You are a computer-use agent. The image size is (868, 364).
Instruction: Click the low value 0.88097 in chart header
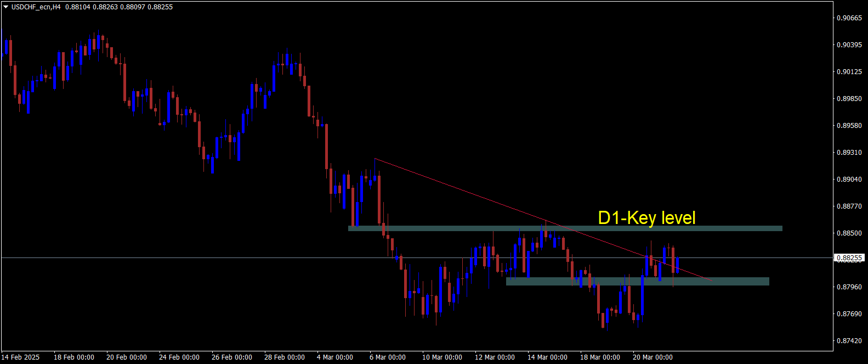[132, 7]
